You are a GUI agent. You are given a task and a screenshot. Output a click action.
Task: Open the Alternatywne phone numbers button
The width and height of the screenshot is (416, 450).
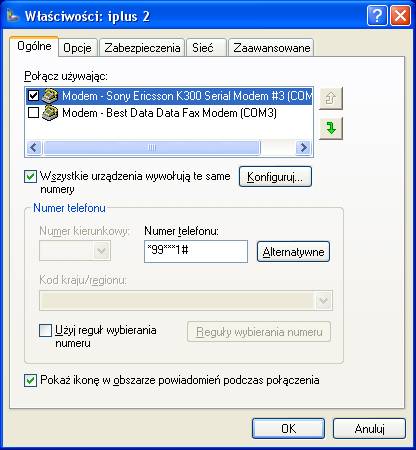(x=293, y=252)
